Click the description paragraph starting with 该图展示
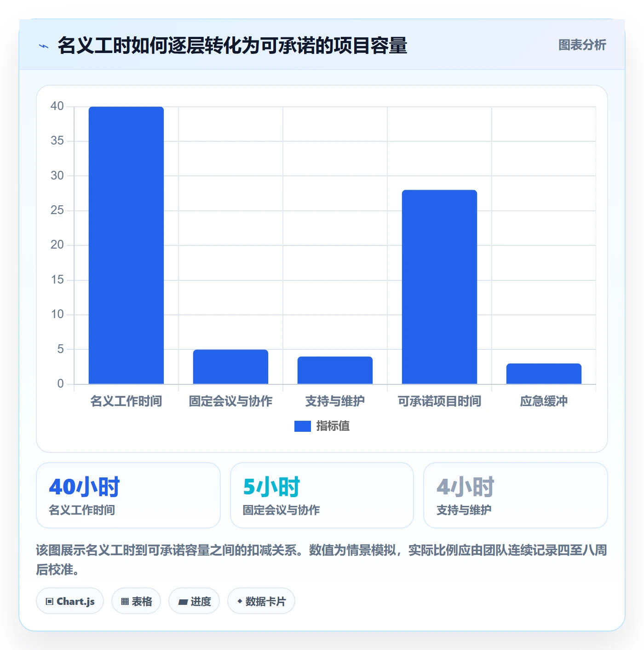Image resolution: width=644 pixels, height=650 pixels. pos(322,560)
